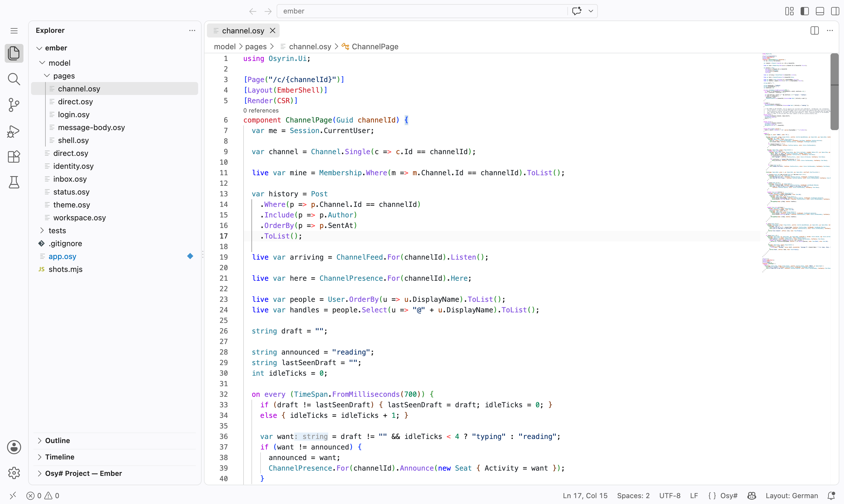Collapse the model folder
Screen dimensions: 844x504
click(x=42, y=63)
